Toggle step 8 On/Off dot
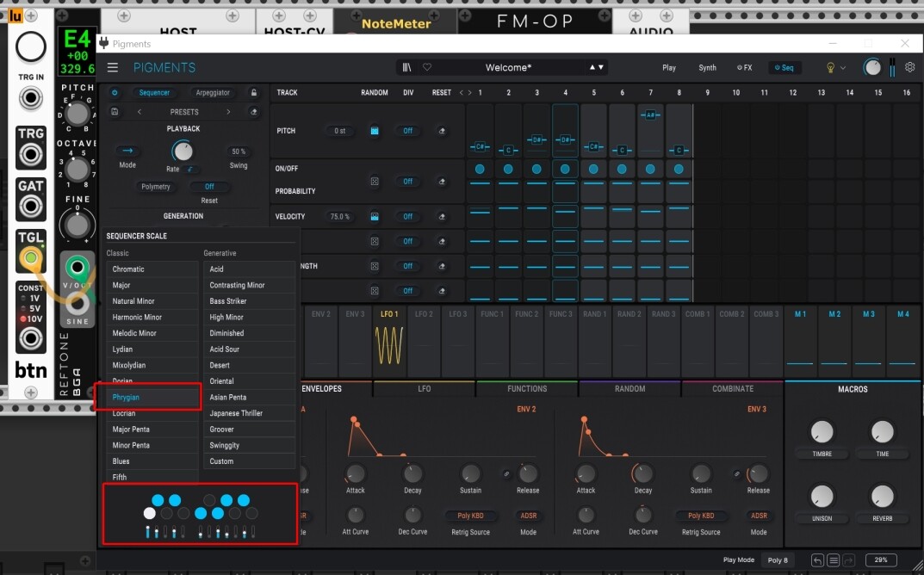 click(679, 169)
